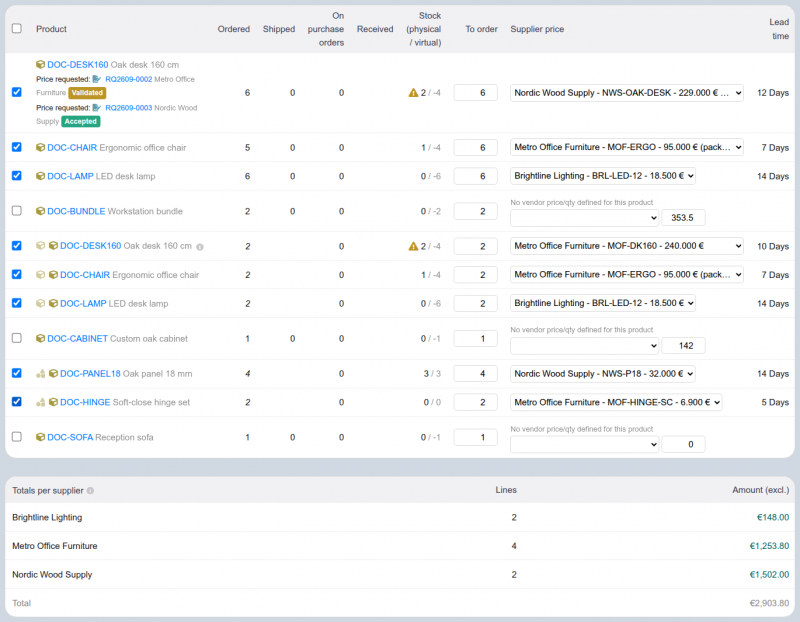Open the empty supplier dropdown for DOC-BUNDLE

coord(585,218)
